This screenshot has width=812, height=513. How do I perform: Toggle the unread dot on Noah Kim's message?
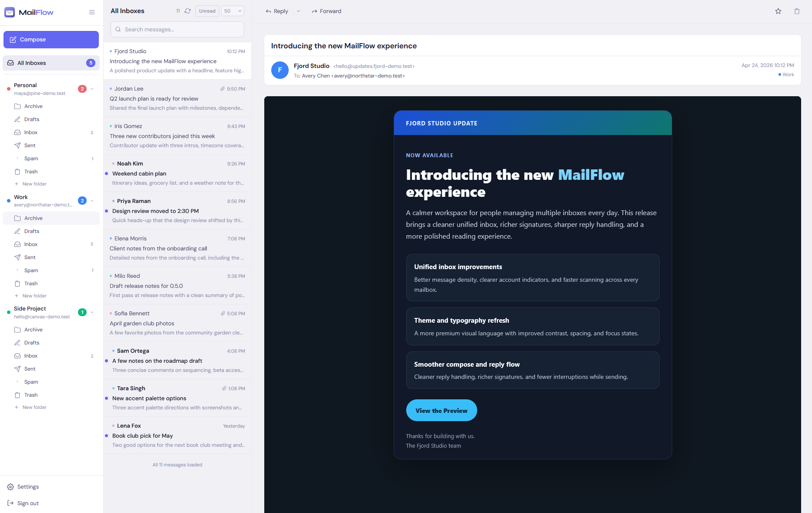[x=107, y=173]
